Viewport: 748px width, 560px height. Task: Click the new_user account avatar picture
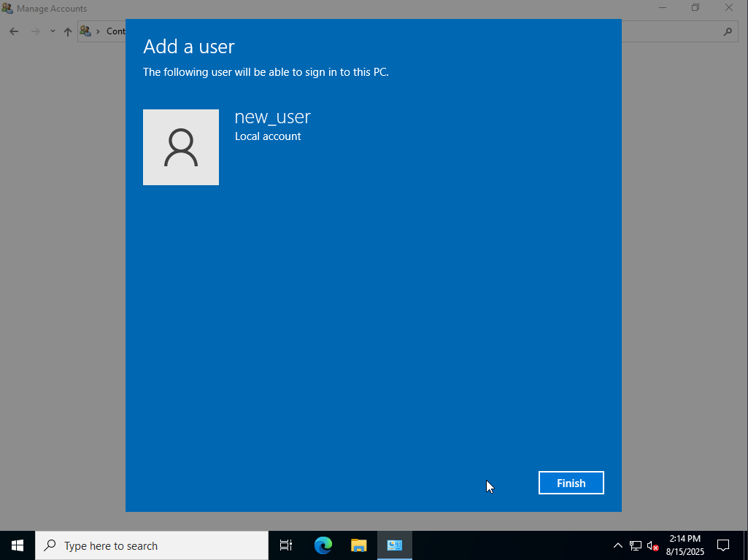181,147
